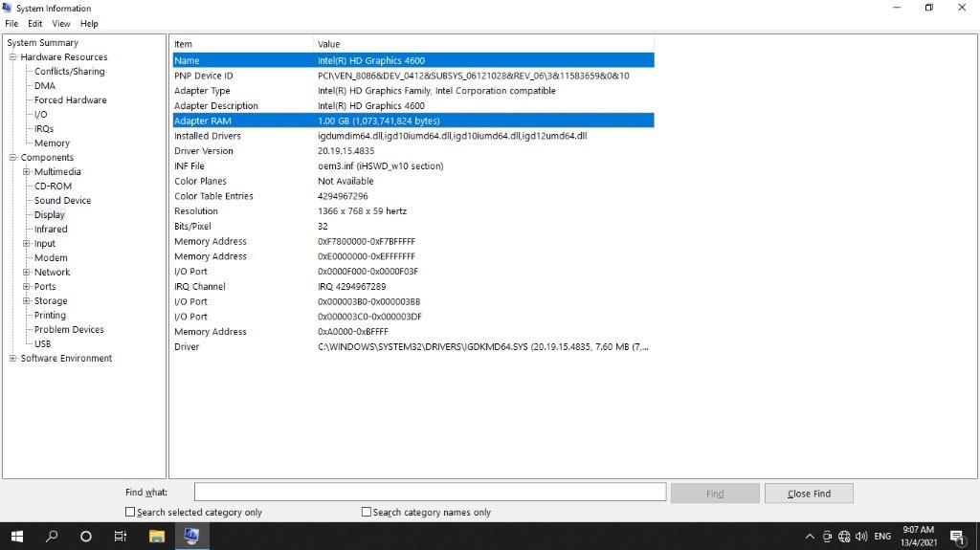Open the Edit menu
The image size is (980, 550).
click(x=35, y=24)
